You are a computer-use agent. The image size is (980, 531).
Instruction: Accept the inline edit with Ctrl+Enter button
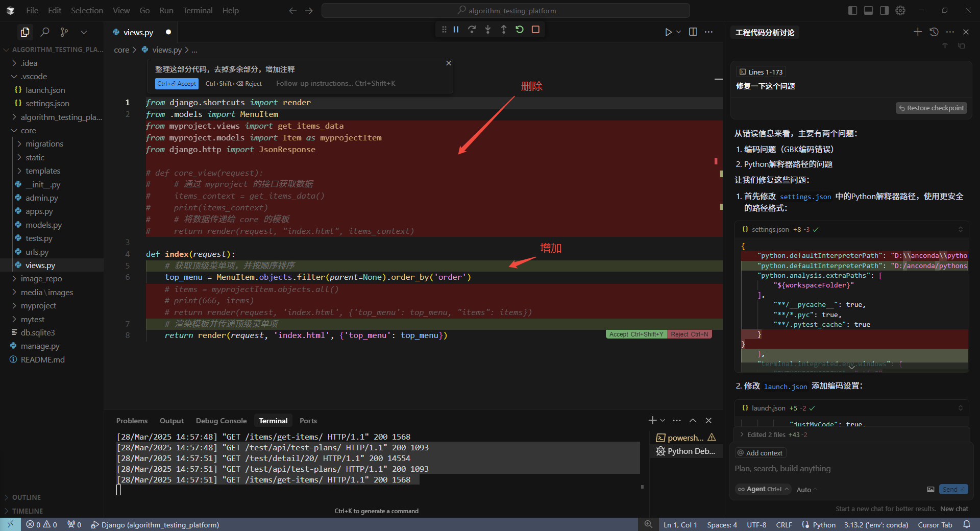tap(177, 84)
